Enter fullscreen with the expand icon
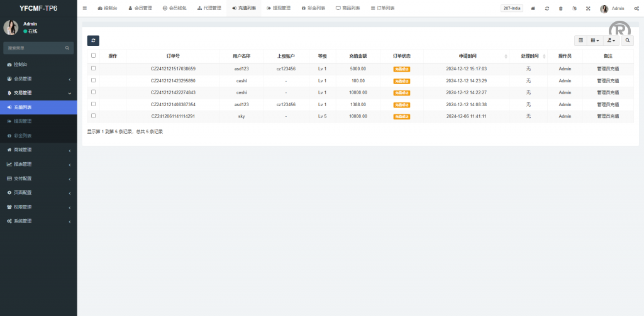The width and height of the screenshot is (644, 316). click(588, 8)
